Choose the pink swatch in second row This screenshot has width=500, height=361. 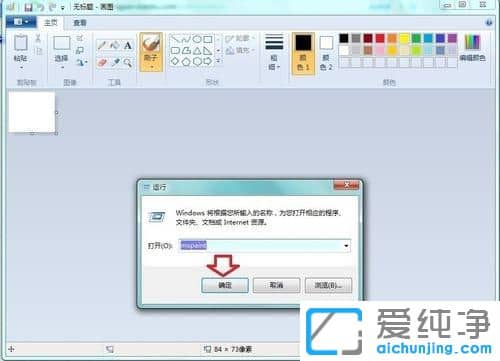pos(380,50)
